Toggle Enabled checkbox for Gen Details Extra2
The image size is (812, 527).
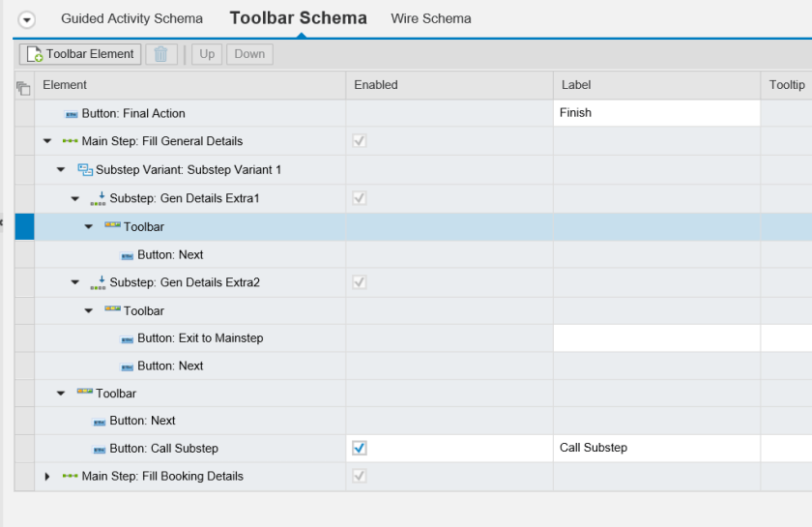pos(360,282)
